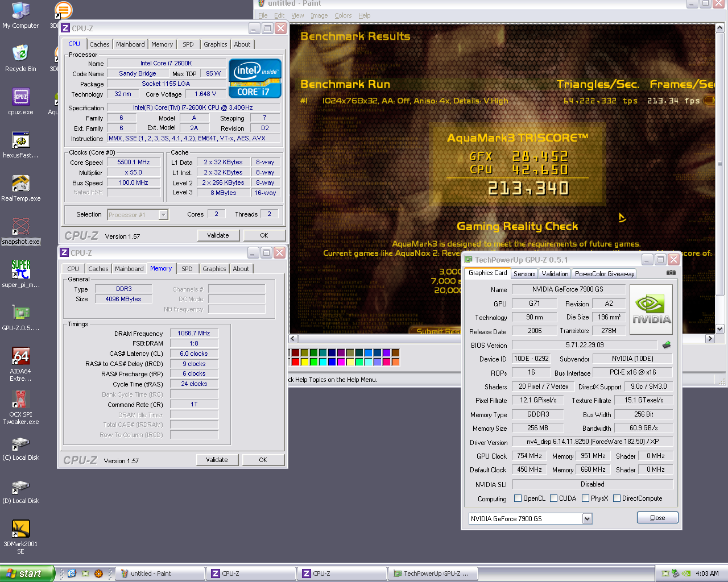Select the cpuz.exe desktop shortcut
This screenshot has width=728, height=582.
coord(20,102)
